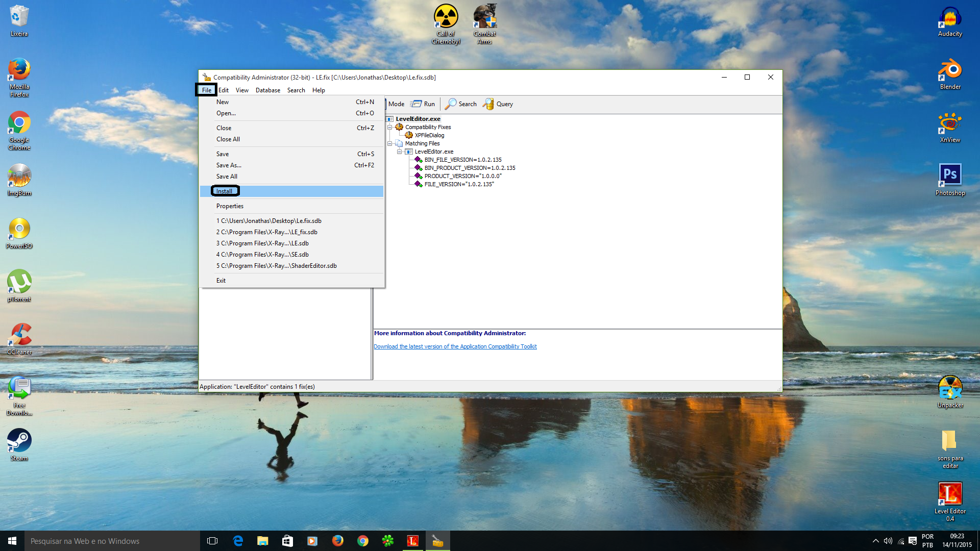This screenshot has height=551, width=980.
Task: Open recent file 5 ShaderEditor.sdb
Action: tap(291, 266)
